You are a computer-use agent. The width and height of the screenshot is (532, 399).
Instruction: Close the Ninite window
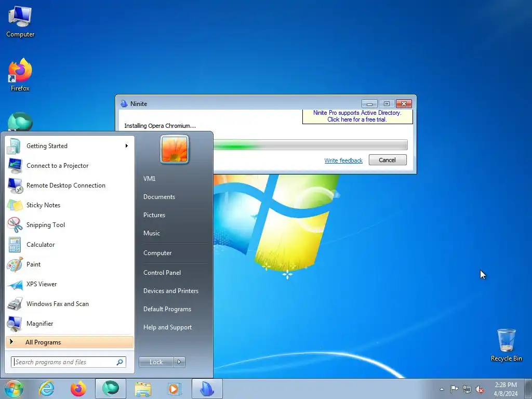point(404,103)
